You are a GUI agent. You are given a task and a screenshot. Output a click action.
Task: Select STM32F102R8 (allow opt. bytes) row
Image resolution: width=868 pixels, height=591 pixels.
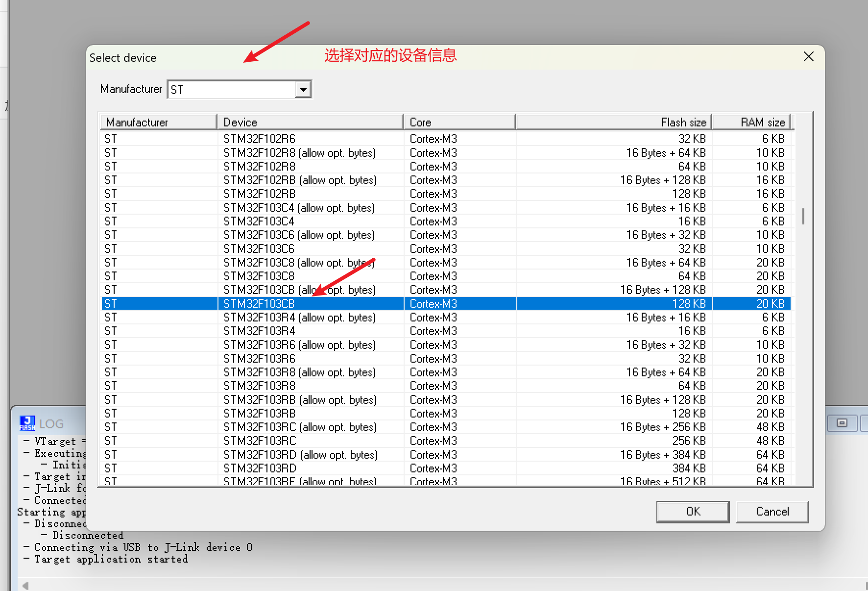coord(446,153)
